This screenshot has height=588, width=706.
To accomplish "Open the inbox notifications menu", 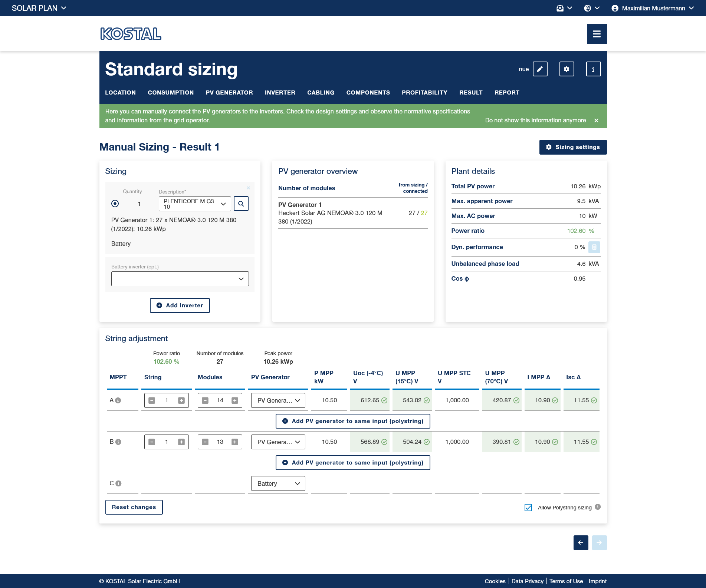I will [x=564, y=8].
